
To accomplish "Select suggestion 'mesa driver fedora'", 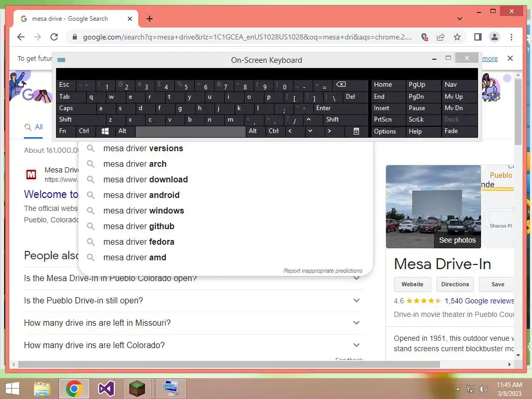I will click(x=225, y=242).
